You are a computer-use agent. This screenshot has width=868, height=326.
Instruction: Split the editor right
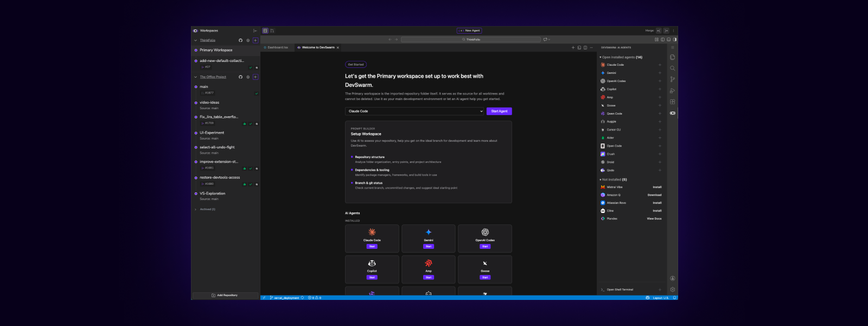pyautogui.click(x=585, y=47)
